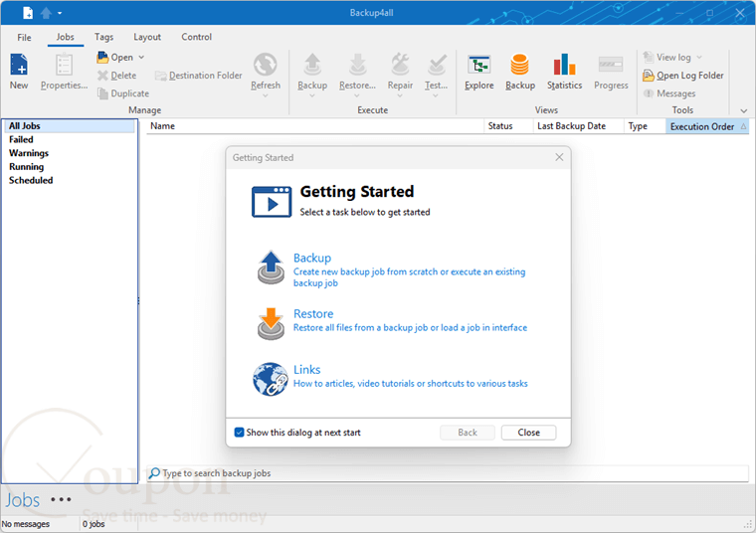Sort by Last Backup Date column
This screenshot has height=533, width=756.
[578, 126]
